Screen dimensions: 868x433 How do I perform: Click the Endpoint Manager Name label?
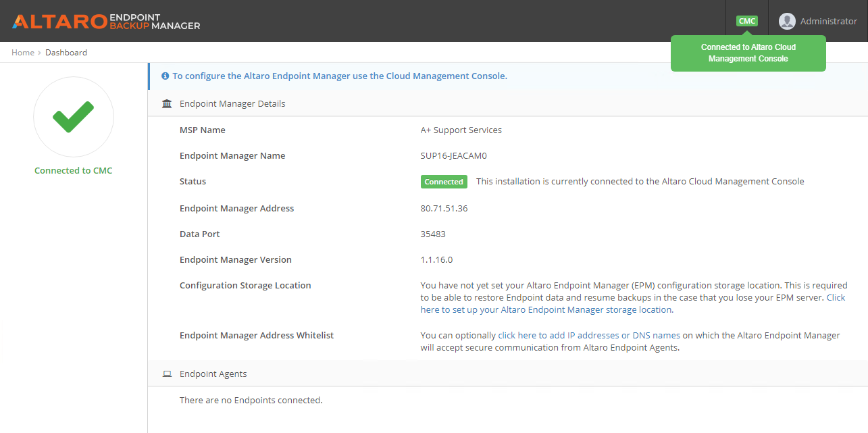click(232, 155)
